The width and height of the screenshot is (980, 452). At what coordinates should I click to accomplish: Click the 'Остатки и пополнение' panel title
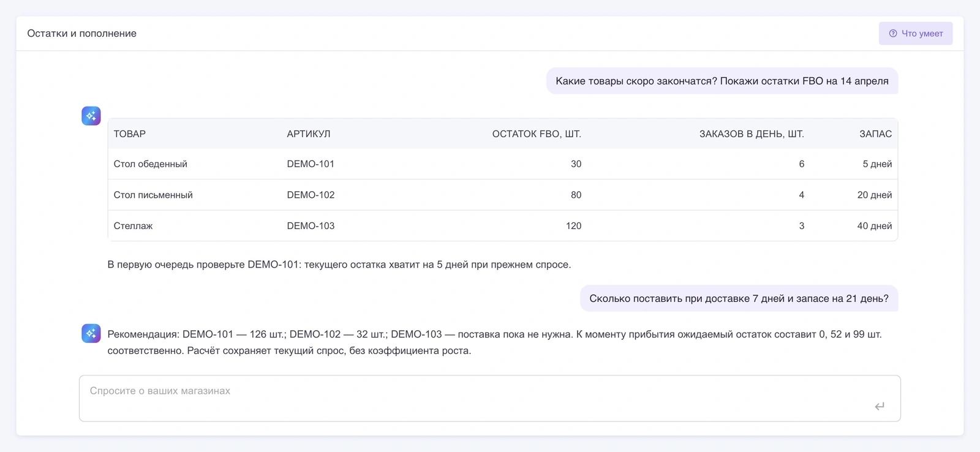pos(81,34)
